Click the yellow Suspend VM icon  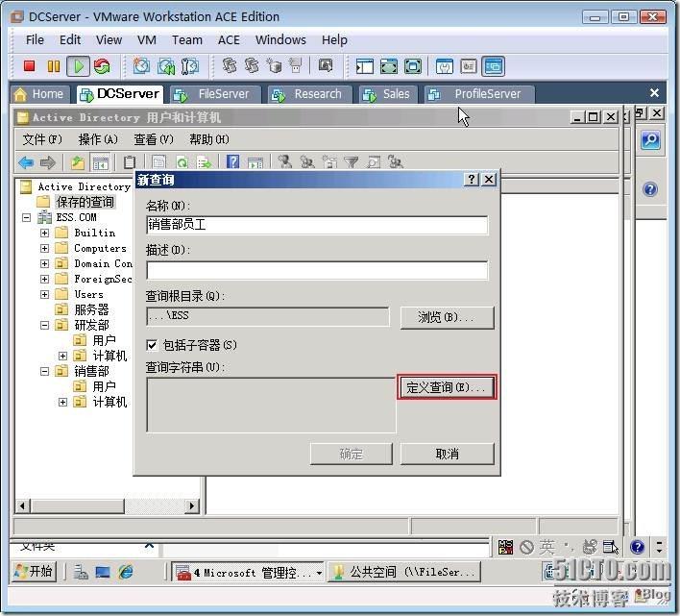click(54, 66)
